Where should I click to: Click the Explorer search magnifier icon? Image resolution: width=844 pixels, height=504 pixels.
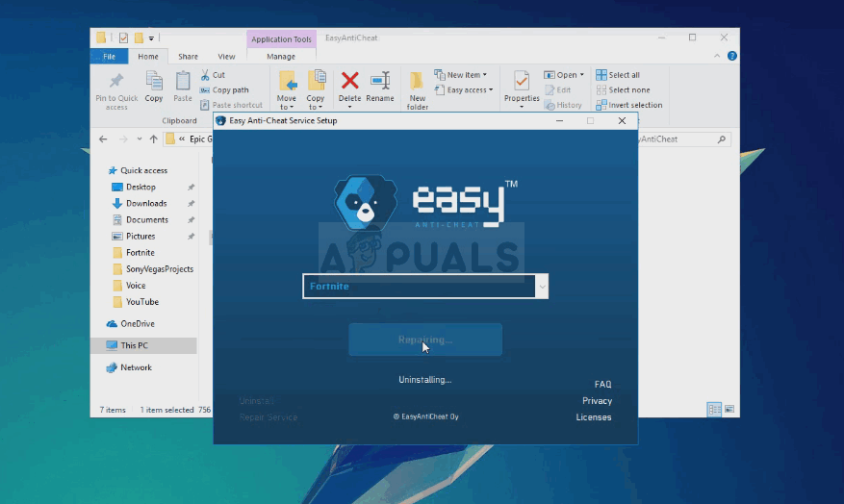pos(721,139)
